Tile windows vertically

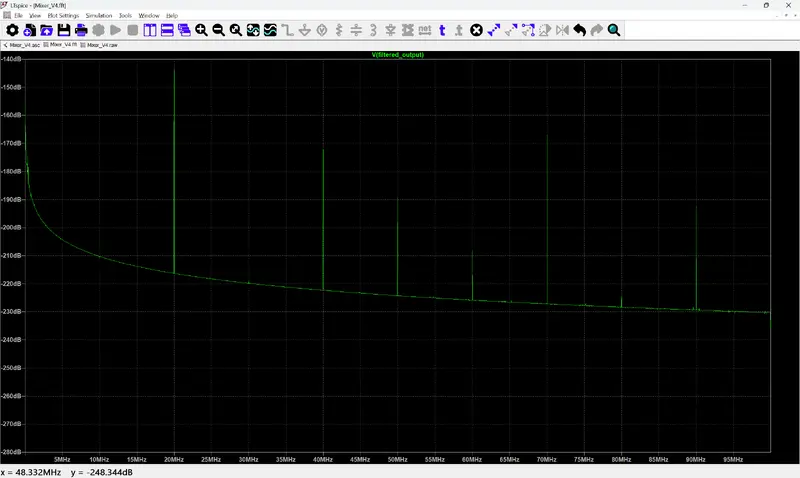point(150,30)
